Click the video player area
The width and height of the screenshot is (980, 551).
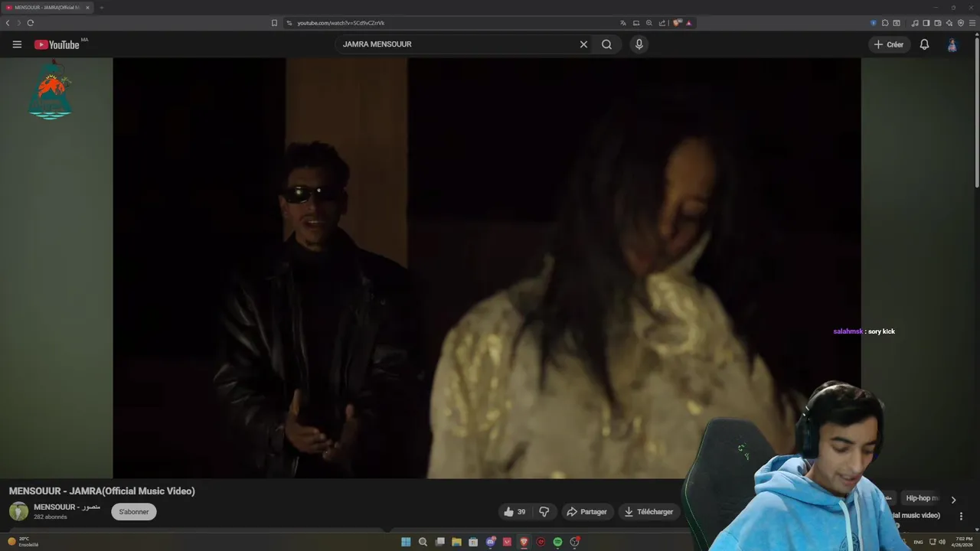pyautogui.click(x=487, y=268)
